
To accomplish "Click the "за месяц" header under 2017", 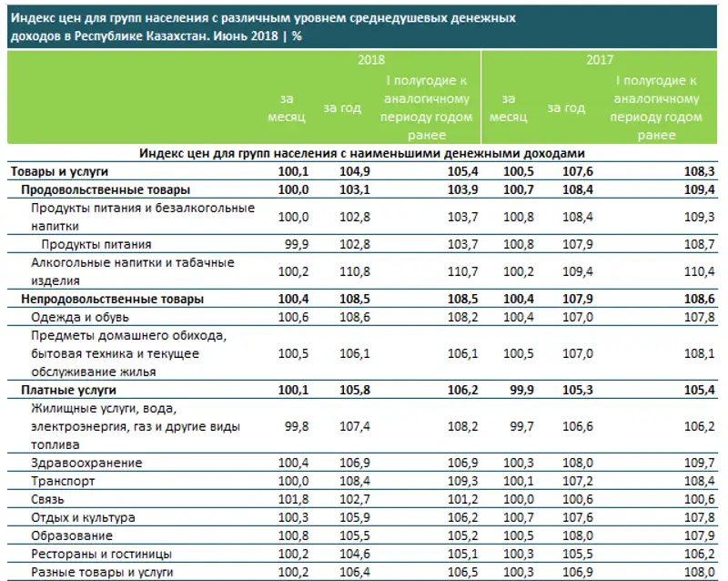I will (508, 108).
